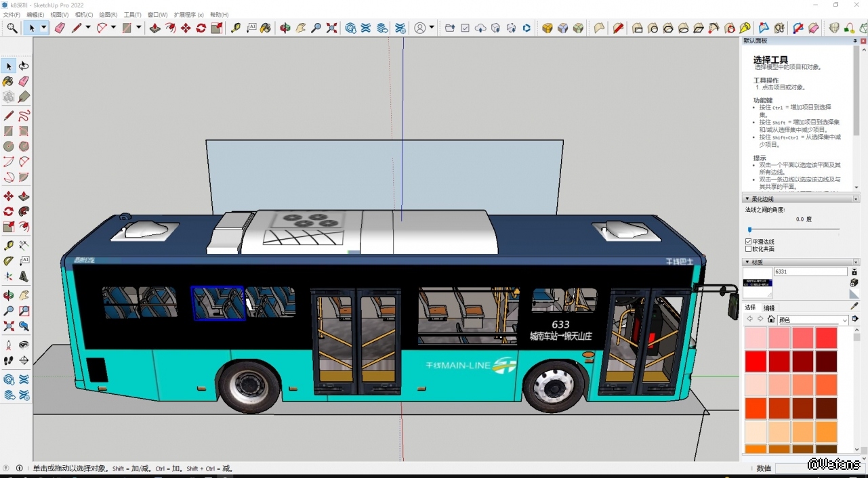Toggle the 平滑法线 checkbox
Screen dimensions: 868x478
(749, 242)
